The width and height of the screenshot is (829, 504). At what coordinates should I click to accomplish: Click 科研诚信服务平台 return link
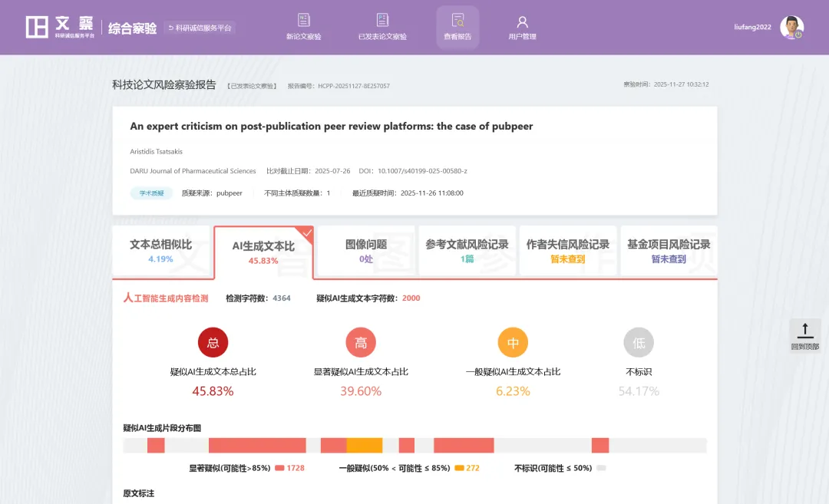click(200, 28)
